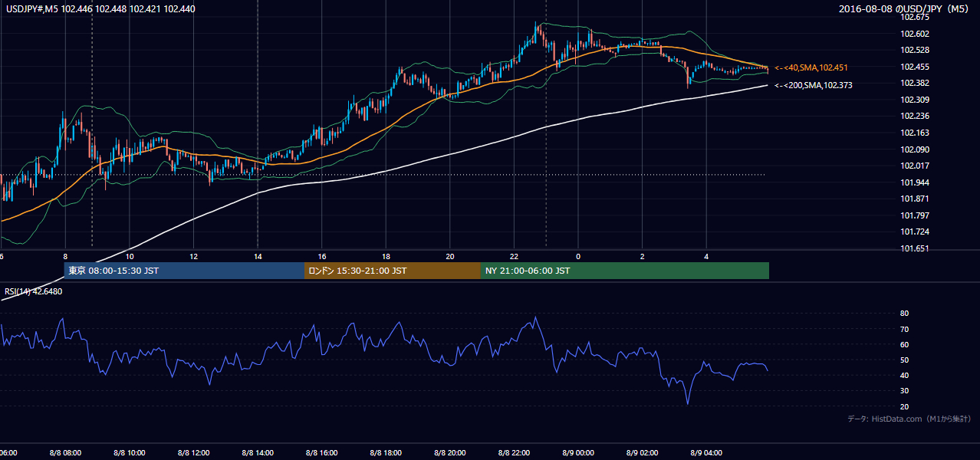This screenshot has width=980, height=460.
Task: Click price axis value 101.724
Action: pos(914,232)
